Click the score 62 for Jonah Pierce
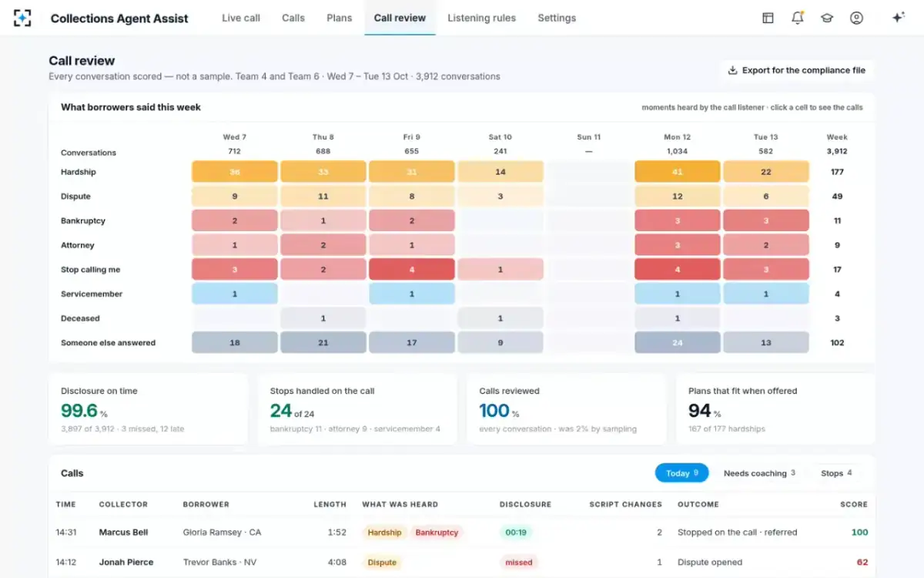 pos(862,563)
